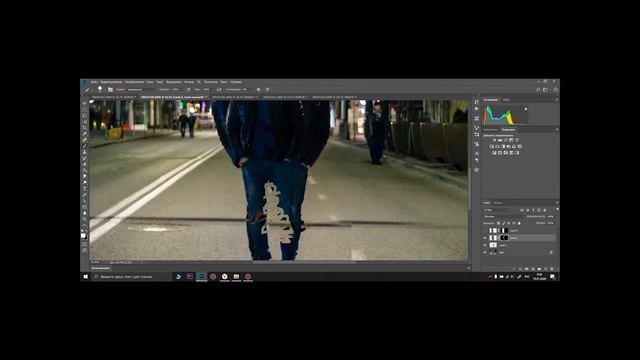Open the Timeline panel tab at bottom
This screenshot has width=640, height=360.
point(100,268)
